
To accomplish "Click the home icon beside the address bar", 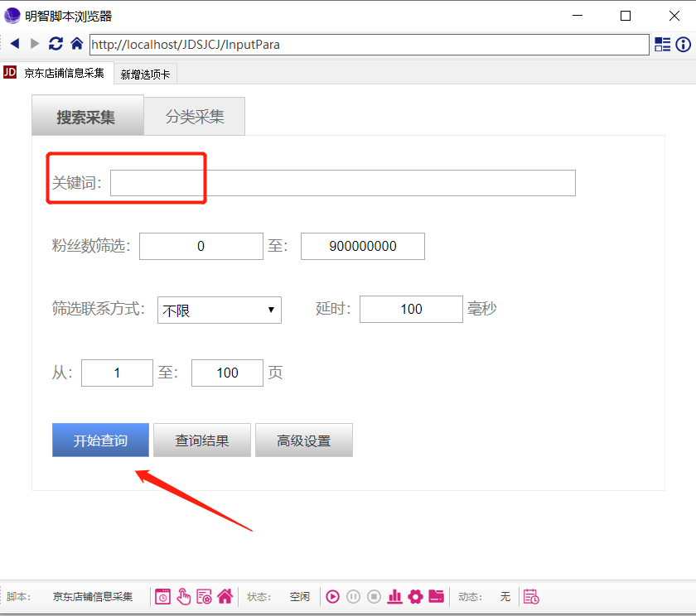I will [x=77, y=43].
